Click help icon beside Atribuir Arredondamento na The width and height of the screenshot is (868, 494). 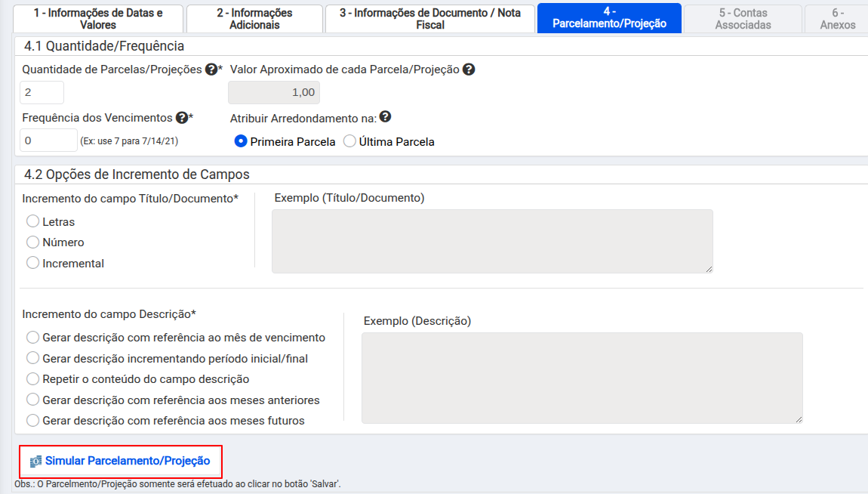click(386, 117)
